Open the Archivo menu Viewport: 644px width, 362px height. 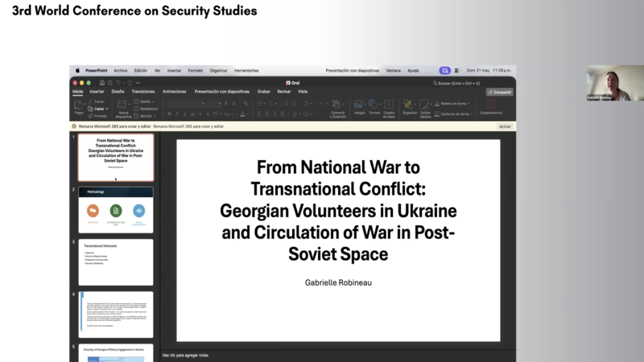point(120,71)
